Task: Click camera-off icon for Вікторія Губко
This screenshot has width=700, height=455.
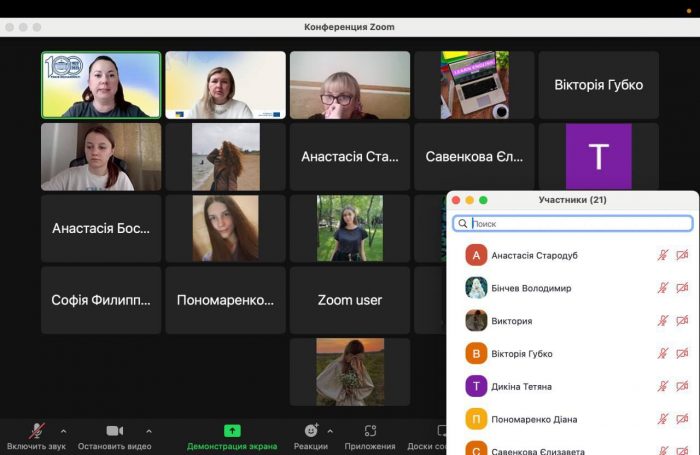Action: coord(682,353)
